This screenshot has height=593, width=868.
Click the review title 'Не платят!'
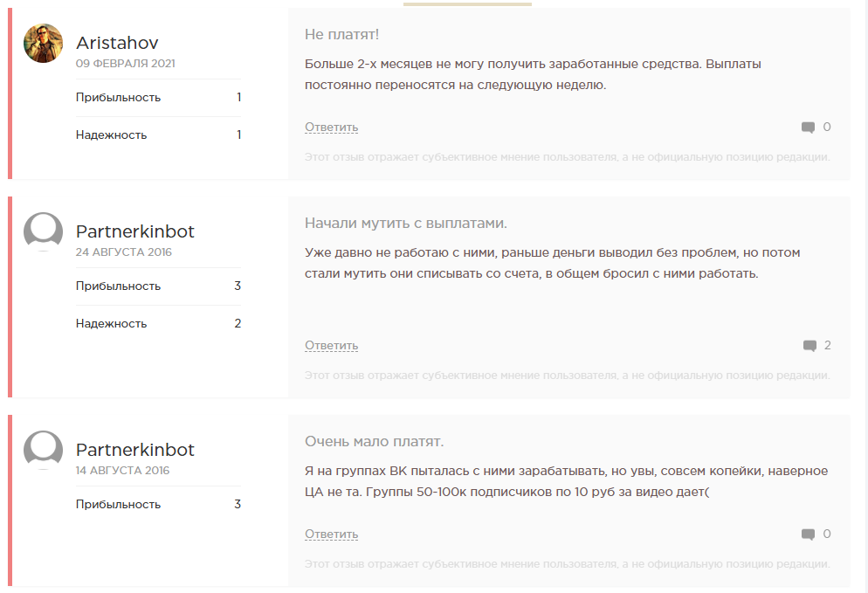[341, 34]
